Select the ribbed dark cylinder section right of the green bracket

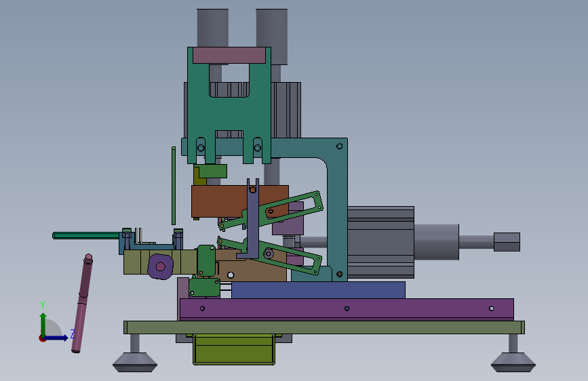[x=286, y=110]
